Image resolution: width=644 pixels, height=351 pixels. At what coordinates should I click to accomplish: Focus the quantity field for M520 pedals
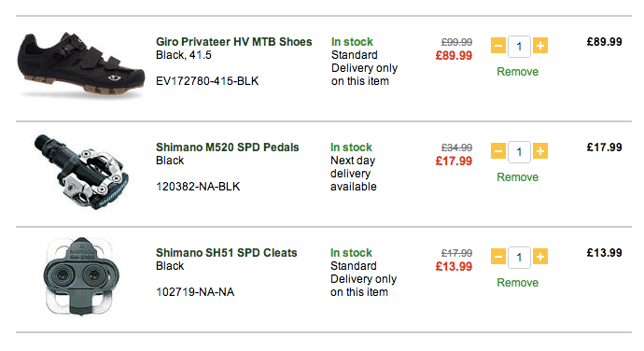pos(519,152)
